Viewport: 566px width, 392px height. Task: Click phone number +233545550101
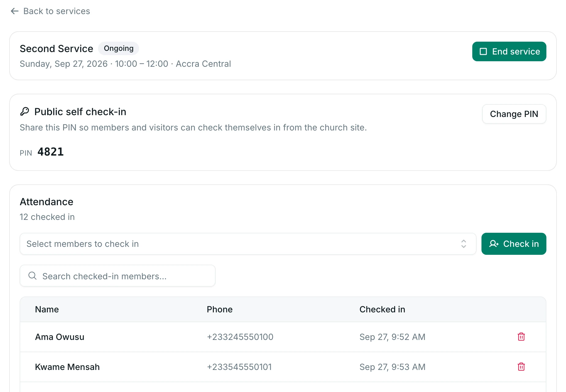(240, 367)
